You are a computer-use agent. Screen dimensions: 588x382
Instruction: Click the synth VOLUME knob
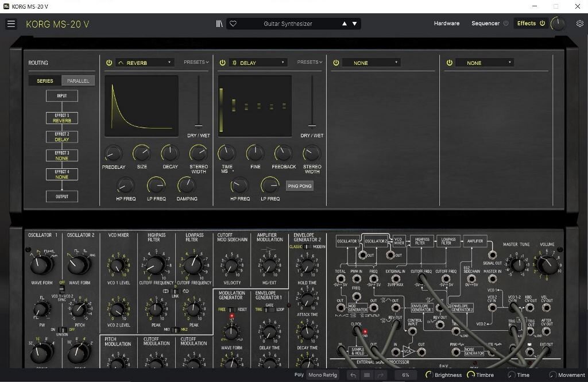(547, 265)
